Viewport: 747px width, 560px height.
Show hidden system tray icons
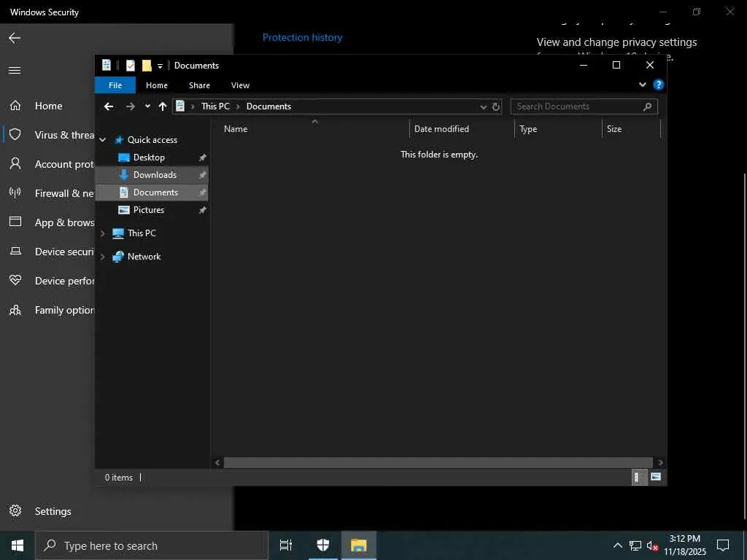click(x=617, y=545)
